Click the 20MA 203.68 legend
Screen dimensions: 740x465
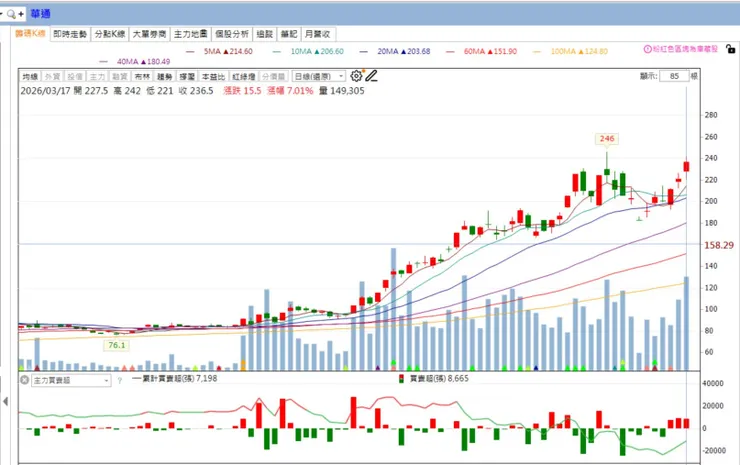[x=395, y=51]
